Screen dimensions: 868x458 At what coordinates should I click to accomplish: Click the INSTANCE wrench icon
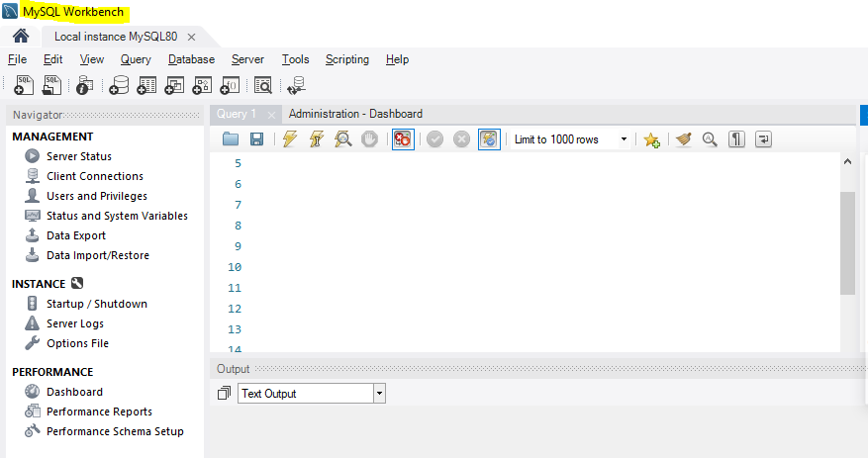point(77,283)
